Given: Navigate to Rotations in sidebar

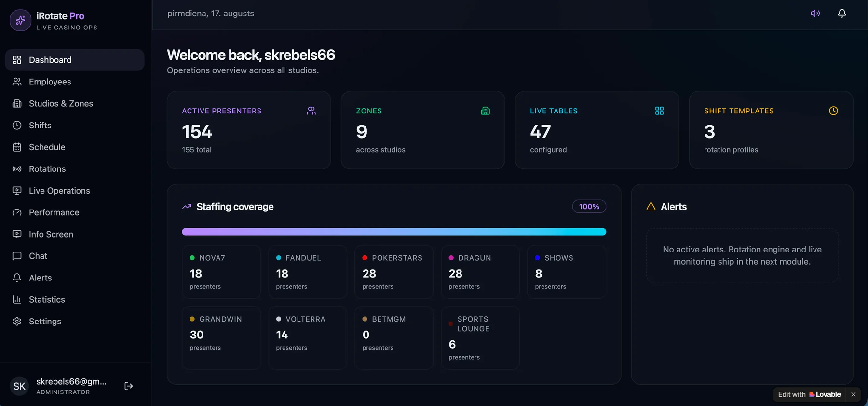Looking at the screenshot, I should click(75, 169).
